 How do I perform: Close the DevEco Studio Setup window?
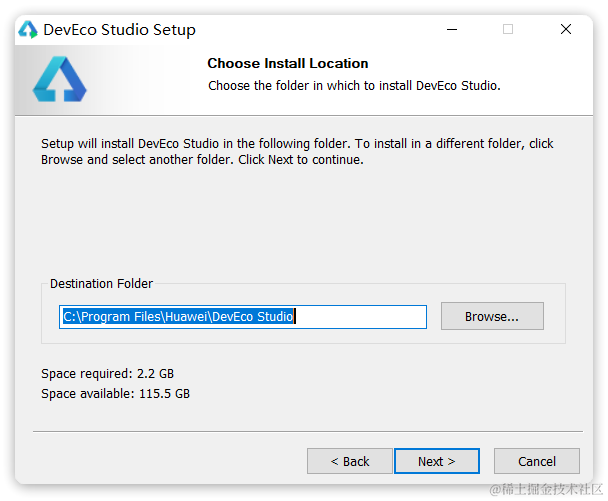[566, 29]
